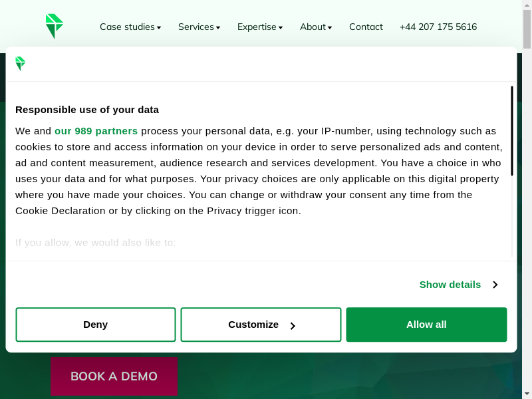Click Show details in cookie dialog
This screenshot has width=532, height=399.
pos(450,285)
